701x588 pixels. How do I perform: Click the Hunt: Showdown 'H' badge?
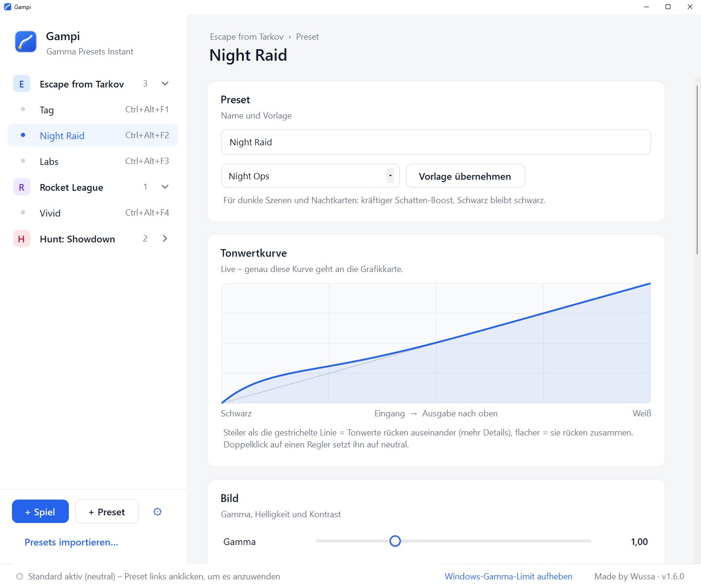[x=22, y=239]
